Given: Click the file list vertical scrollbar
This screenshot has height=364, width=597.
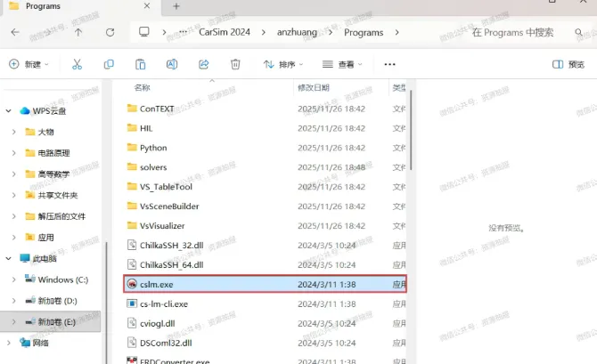Looking at the screenshot, I should pyautogui.click(x=411, y=129).
